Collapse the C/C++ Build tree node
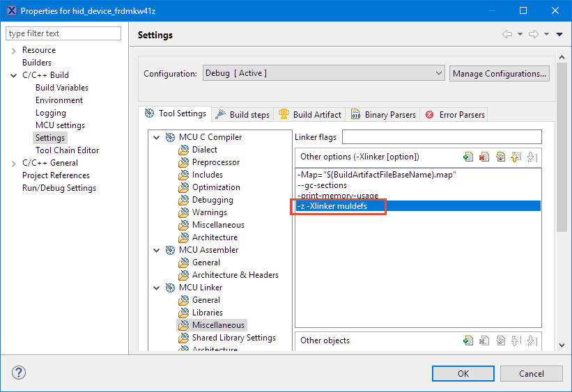 click(x=13, y=75)
